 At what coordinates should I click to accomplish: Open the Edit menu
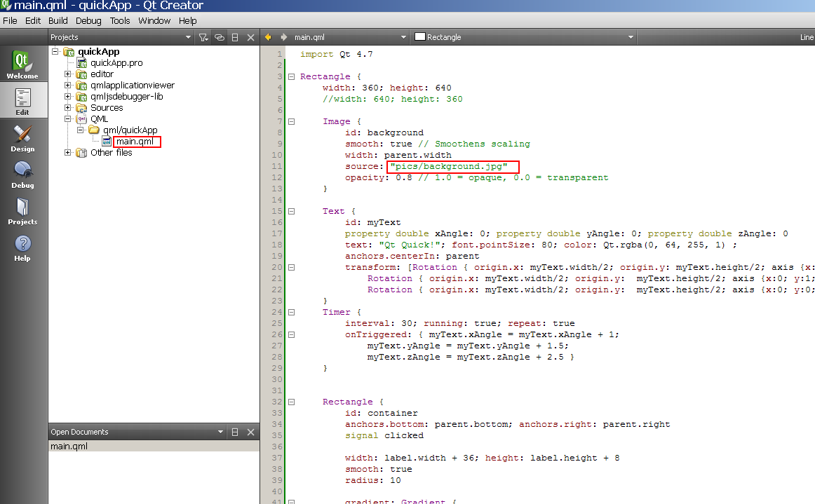pyautogui.click(x=33, y=21)
